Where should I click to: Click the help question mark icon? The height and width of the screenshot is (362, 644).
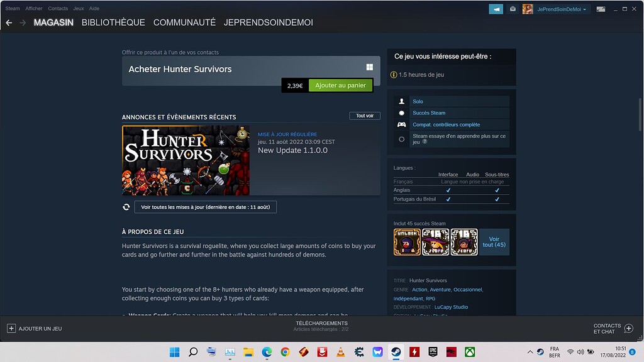(x=425, y=142)
